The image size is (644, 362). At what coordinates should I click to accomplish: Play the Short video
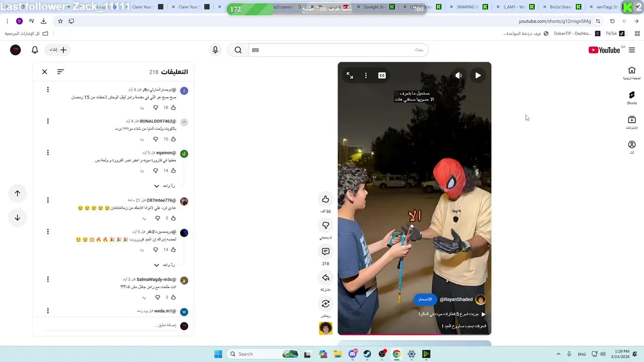pyautogui.click(x=478, y=75)
